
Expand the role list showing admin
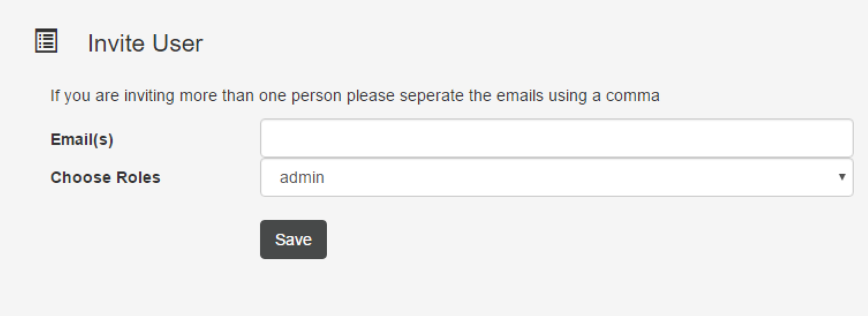coord(557,177)
